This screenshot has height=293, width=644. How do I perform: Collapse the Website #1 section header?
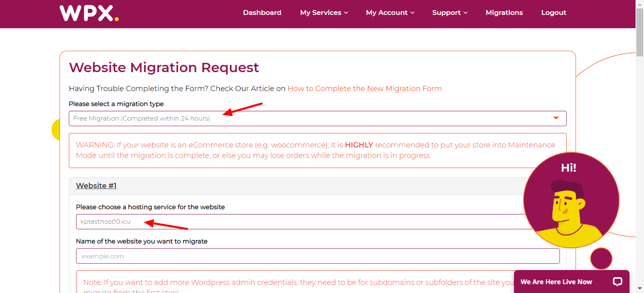click(96, 186)
